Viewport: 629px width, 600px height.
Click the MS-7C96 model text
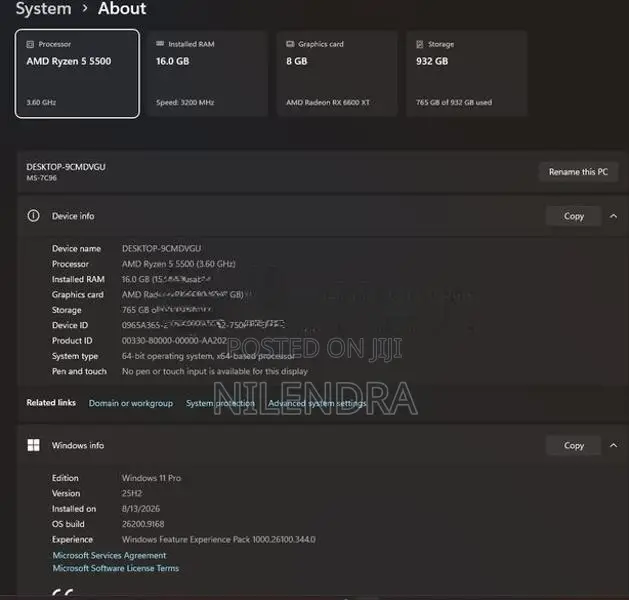pos(41,178)
